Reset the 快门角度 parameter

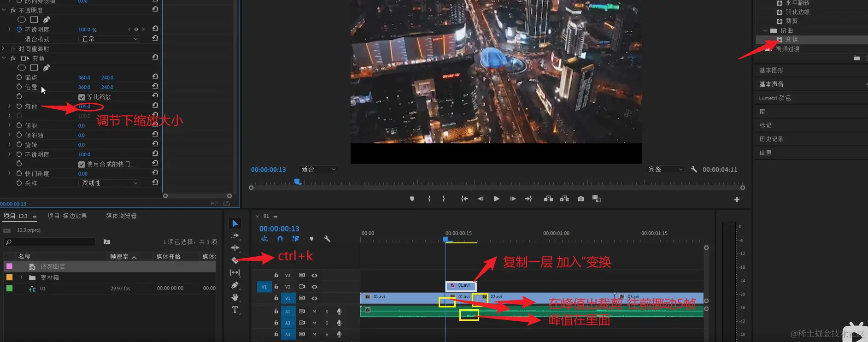point(155,173)
